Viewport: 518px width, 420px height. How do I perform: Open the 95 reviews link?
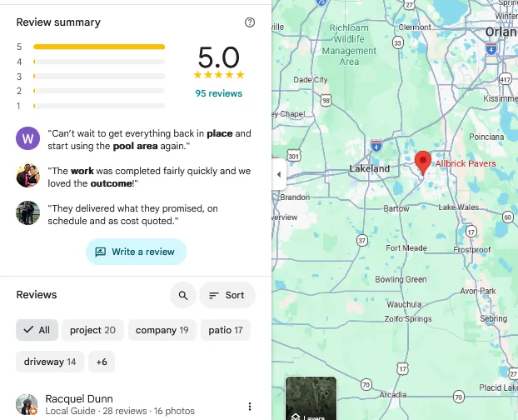coord(218,93)
